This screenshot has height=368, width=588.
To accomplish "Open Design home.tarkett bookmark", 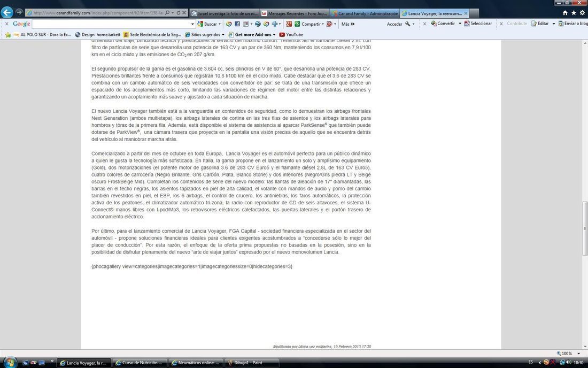I will [x=97, y=35].
